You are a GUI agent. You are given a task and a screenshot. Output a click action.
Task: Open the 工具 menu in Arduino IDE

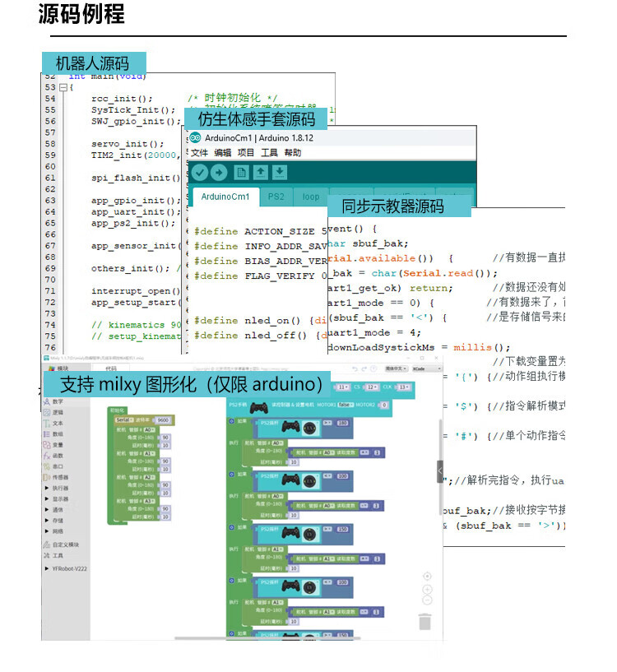click(269, 153)
